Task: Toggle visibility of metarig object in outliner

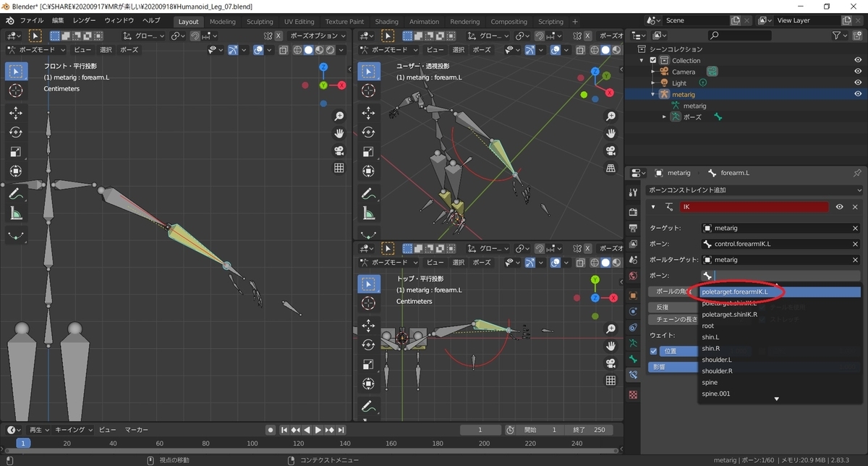Action: (858, 94)
